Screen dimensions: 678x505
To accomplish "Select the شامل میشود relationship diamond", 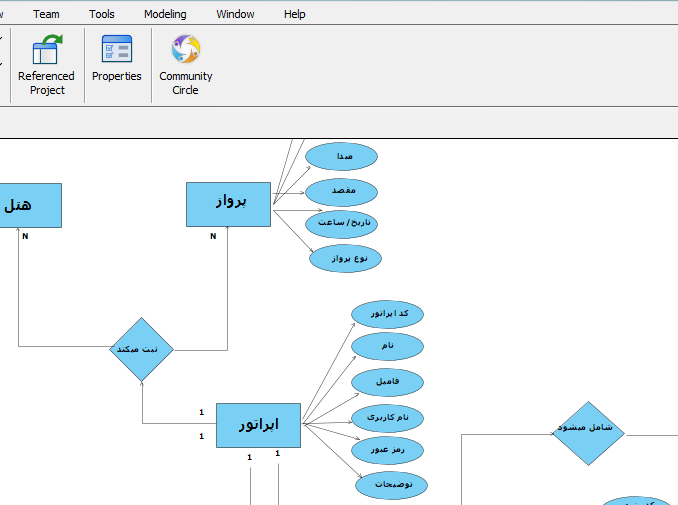I will click(x=588, y=433).
